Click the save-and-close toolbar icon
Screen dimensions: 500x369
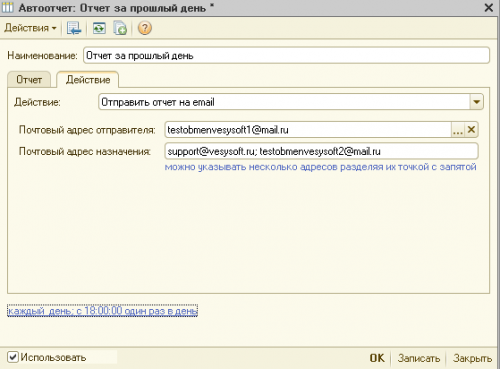[74, 28]
